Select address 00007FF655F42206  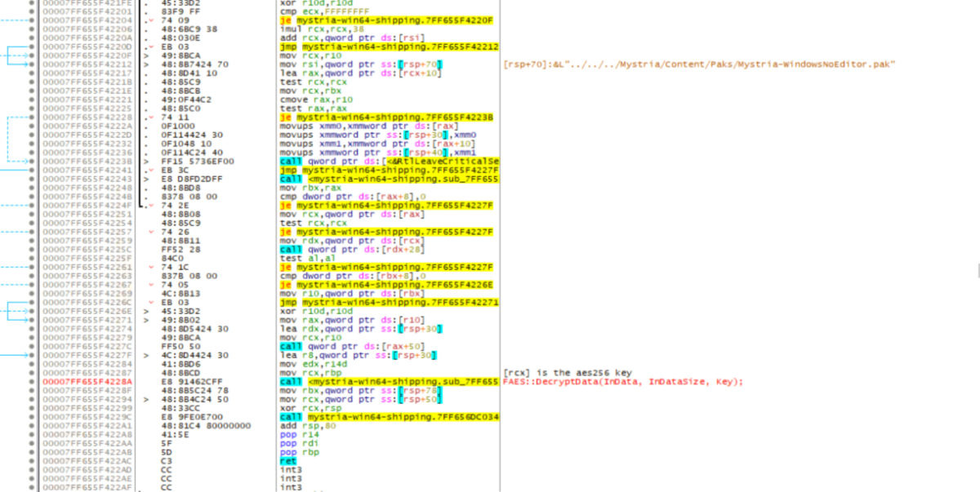point(87,29)
